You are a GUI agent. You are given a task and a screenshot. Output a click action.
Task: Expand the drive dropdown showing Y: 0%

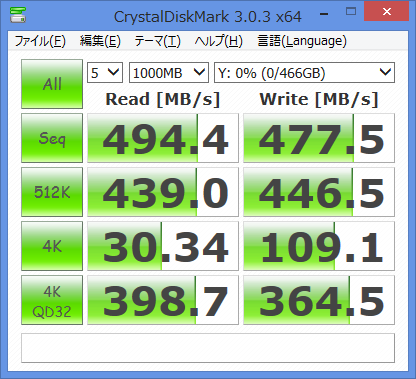click(304, 72)
